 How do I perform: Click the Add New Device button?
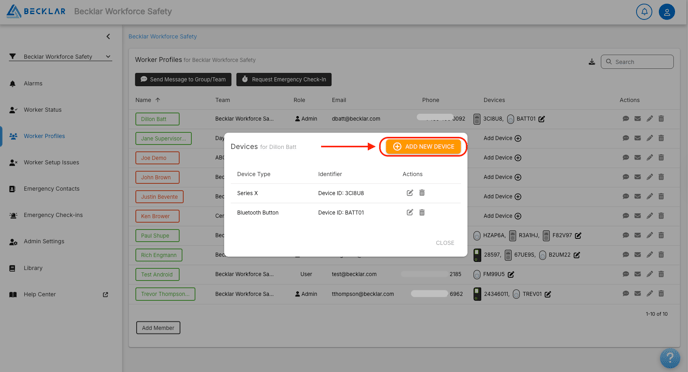(x=423, y=147)
